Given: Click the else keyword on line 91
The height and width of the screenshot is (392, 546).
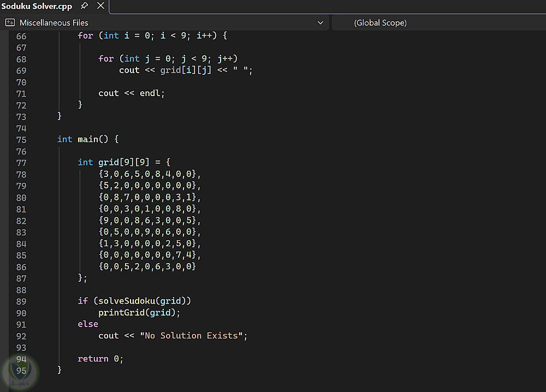Looking at the screenshot, I should click(88, 324).
